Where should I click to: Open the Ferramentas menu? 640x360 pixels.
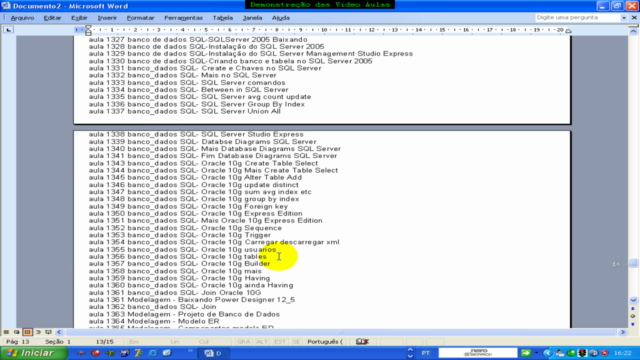pyautogui.click(x=183, y=18)
